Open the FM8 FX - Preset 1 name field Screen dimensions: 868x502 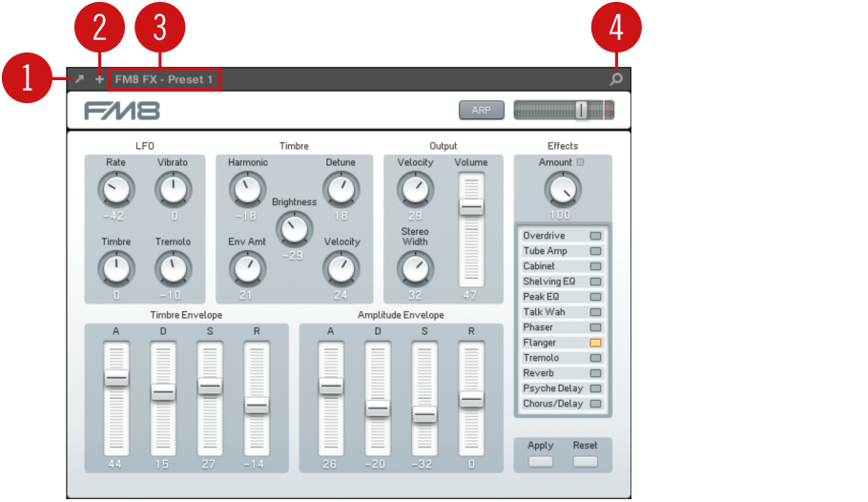coord(165,79)
